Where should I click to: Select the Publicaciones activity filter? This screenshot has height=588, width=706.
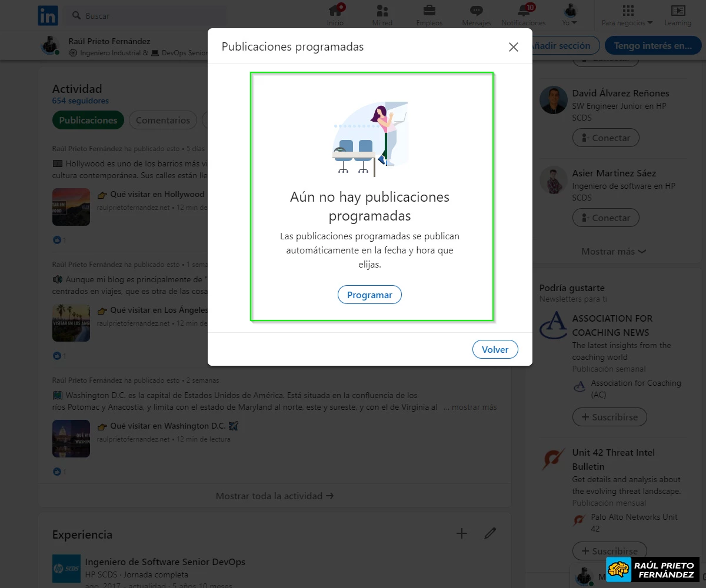pyautogui.click(x=88, y=120)
